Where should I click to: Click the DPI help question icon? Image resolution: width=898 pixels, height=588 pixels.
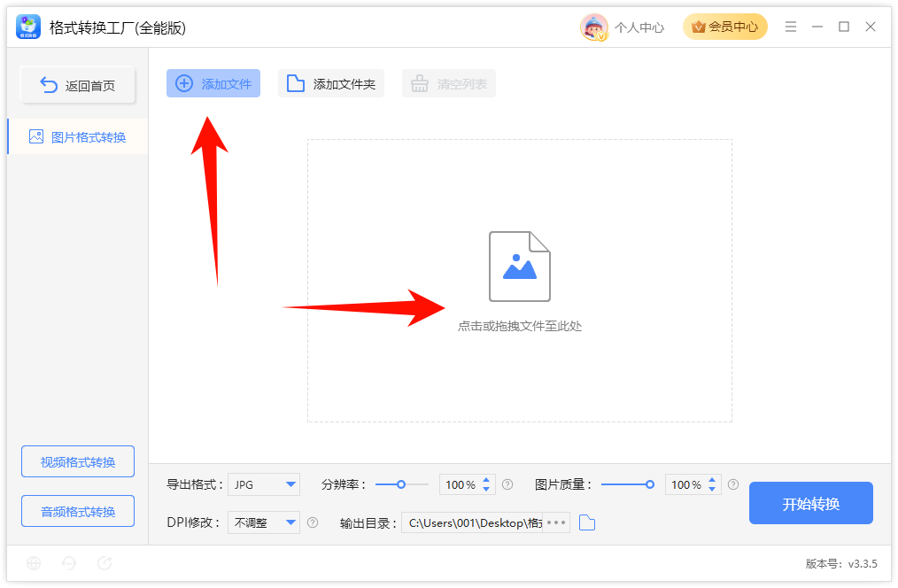(313, 522)
